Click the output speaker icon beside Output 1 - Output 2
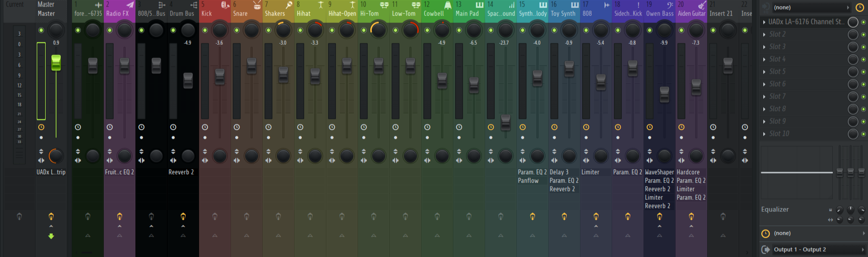This screenshot has width=868, height=257. [x=766, y=250]
